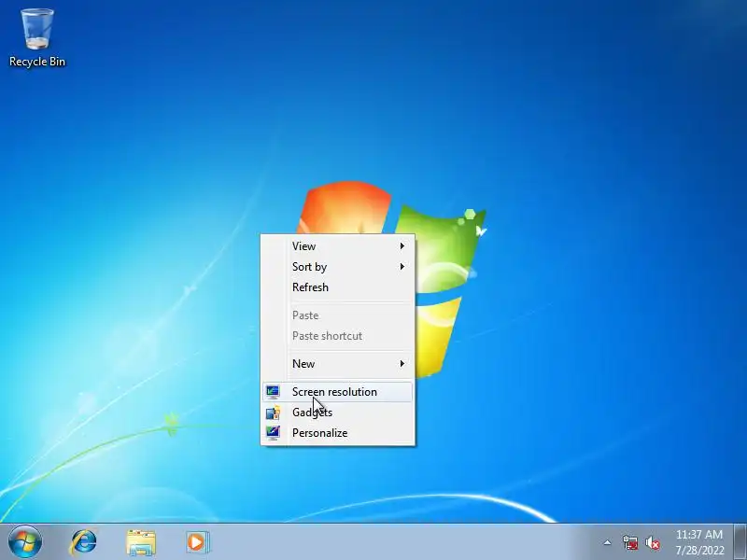Open the New submenu
The width and height of the screenshot is (747, 560).
point(337,364)
